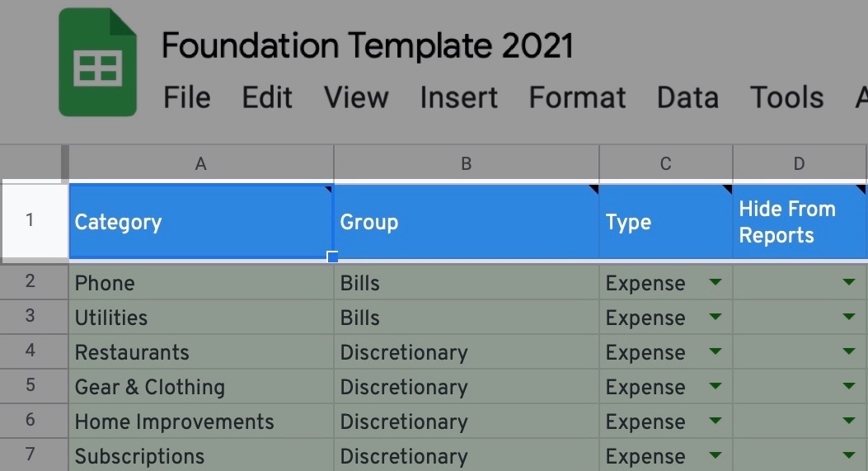Open the File menu
The width and height of the screenshot is (868, 471).
point(186,97)
